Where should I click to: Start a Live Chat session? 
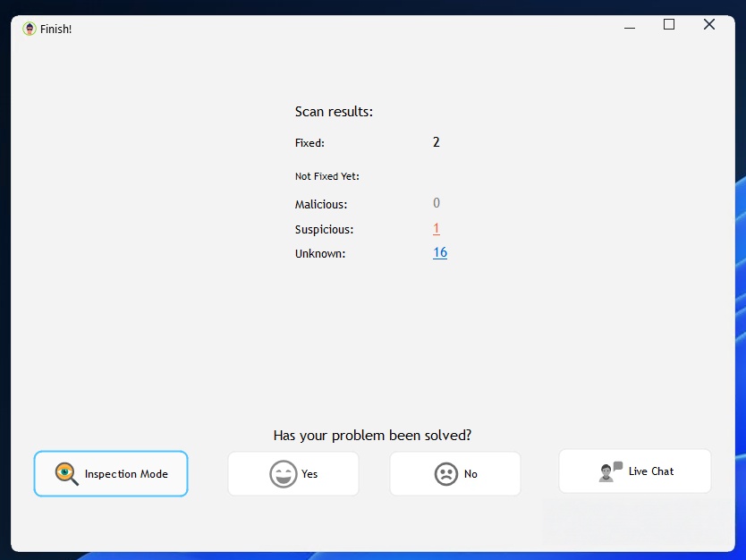click(635, 471)
